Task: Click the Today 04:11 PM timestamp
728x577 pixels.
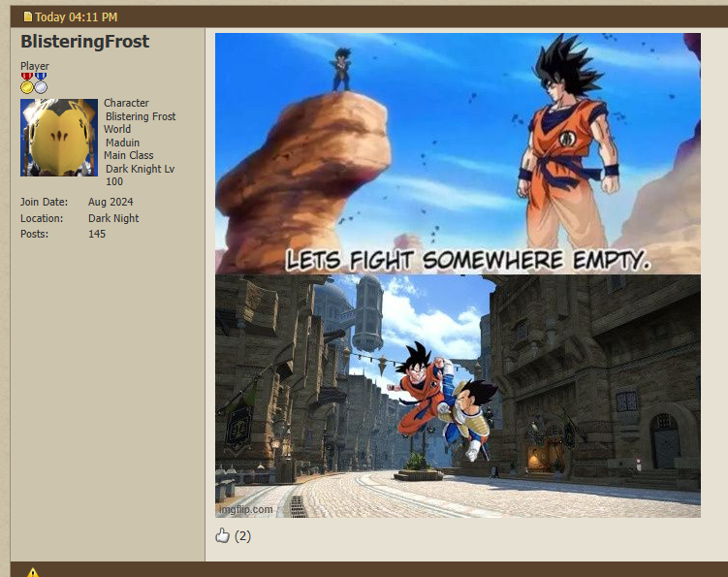Action: tap(77, 17)
